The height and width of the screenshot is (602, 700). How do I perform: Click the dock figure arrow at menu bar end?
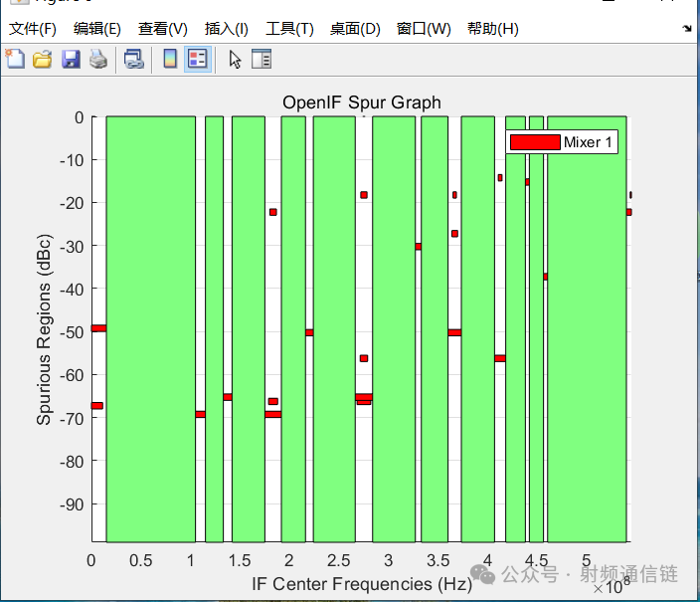(x=687, y=29)
